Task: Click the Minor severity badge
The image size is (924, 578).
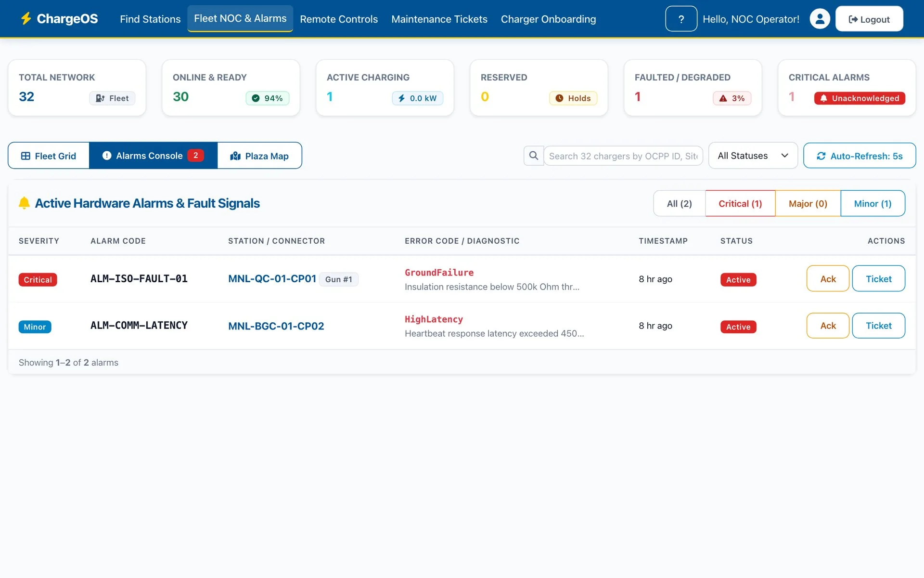Action: tap(35, 327)
